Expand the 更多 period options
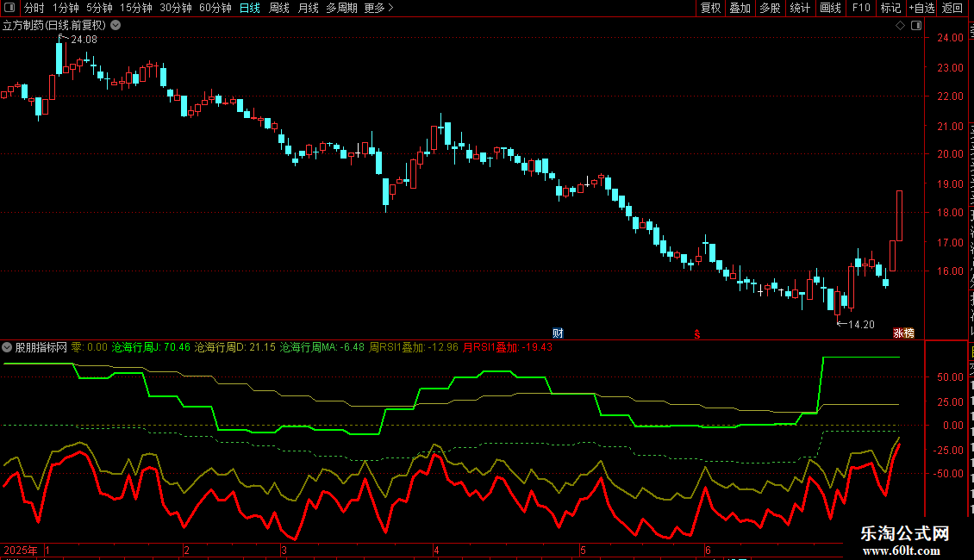 [x=378, y=8]
